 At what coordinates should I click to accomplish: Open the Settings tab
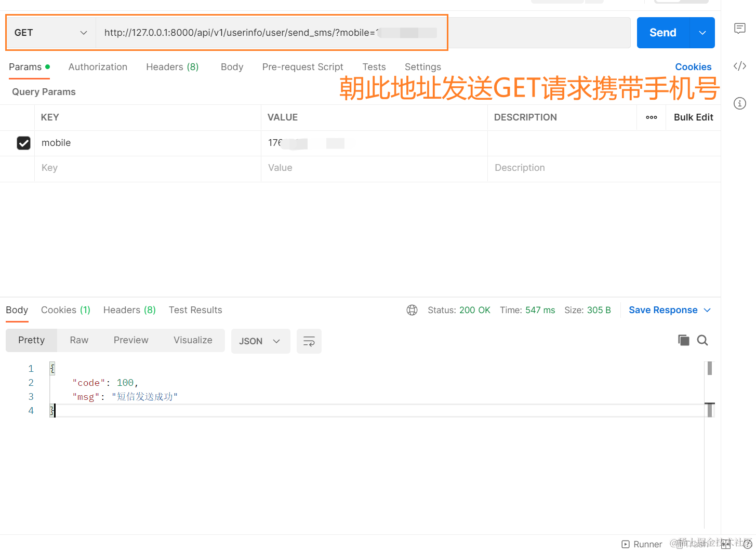(x=423, y=67)
